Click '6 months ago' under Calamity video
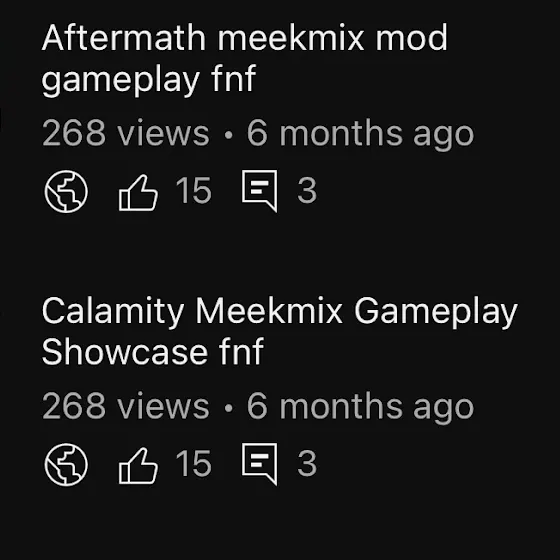The image size is (560, 560). tap(360, 407)
